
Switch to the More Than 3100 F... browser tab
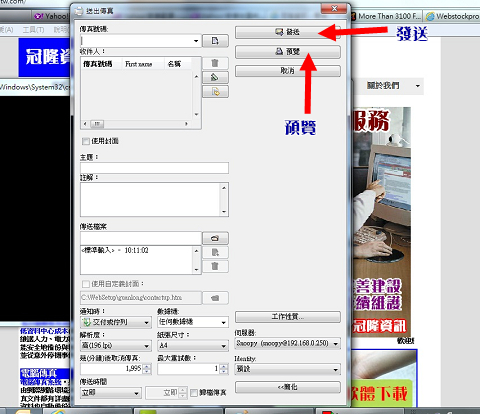(387, 16)
